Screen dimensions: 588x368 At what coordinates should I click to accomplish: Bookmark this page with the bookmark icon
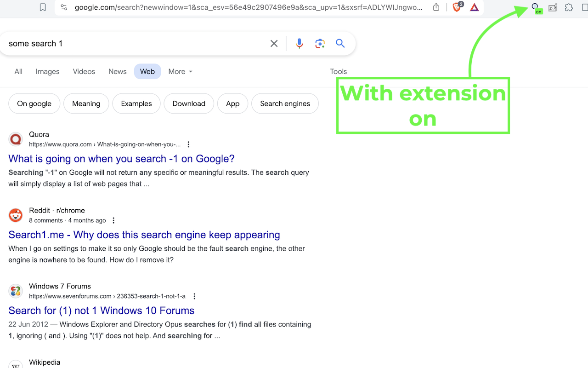point(43,7)
